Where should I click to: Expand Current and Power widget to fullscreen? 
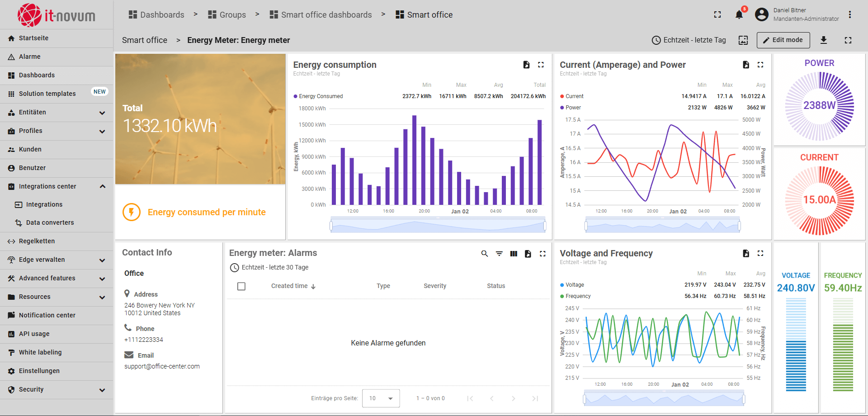760,65
